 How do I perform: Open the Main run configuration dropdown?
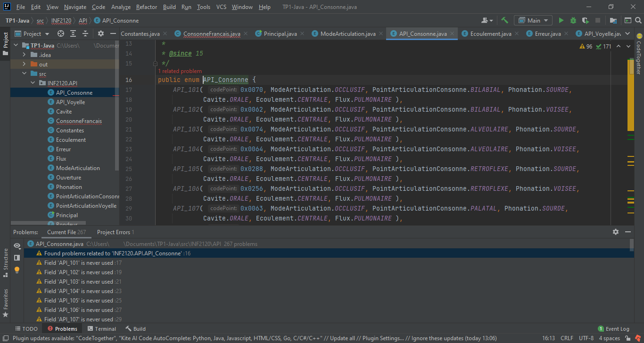[534, 20]
